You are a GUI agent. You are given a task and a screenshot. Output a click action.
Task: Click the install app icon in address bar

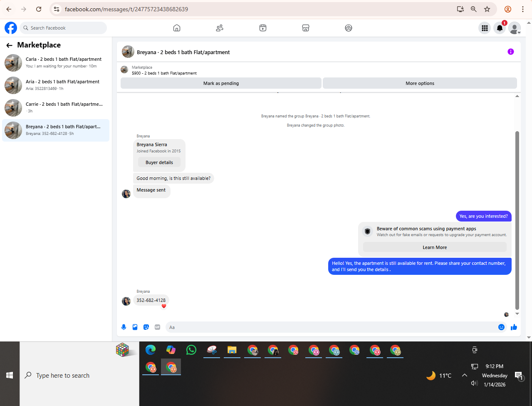pyautogui.click(x=460, y=9)
